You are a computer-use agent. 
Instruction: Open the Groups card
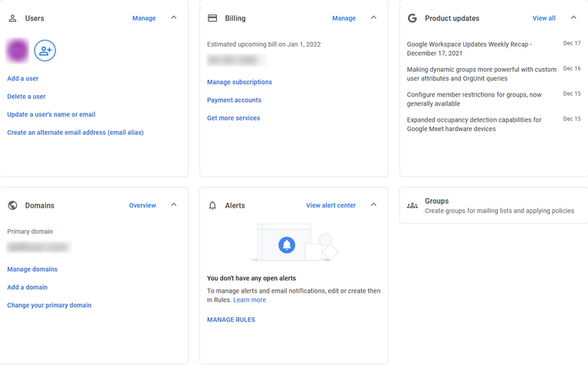[494, 205]
